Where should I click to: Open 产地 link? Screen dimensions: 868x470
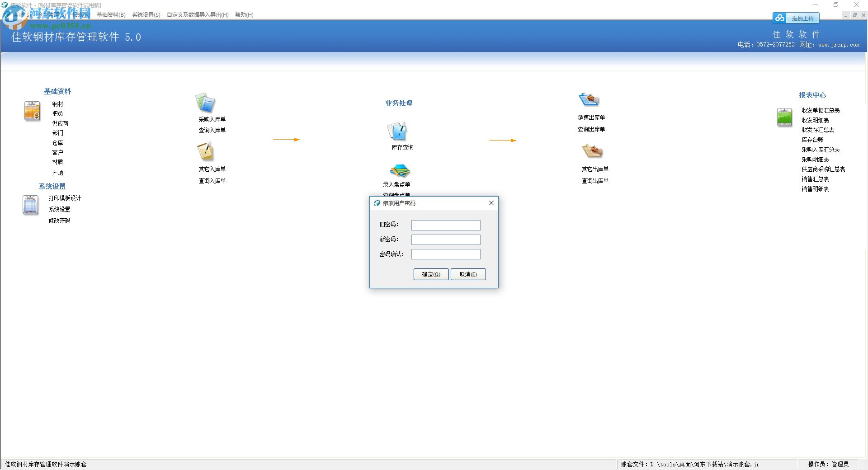(57, 173)
